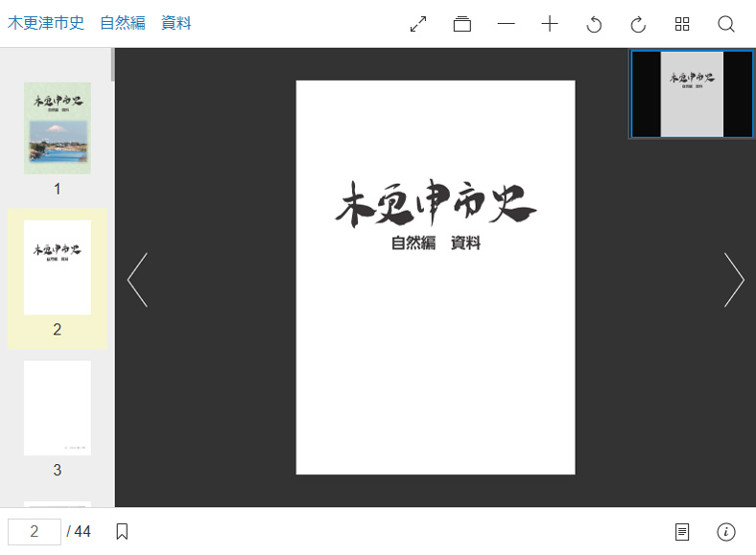Rotate page clockwise
The image size is (756, 555).
click(x=638, y=24)
